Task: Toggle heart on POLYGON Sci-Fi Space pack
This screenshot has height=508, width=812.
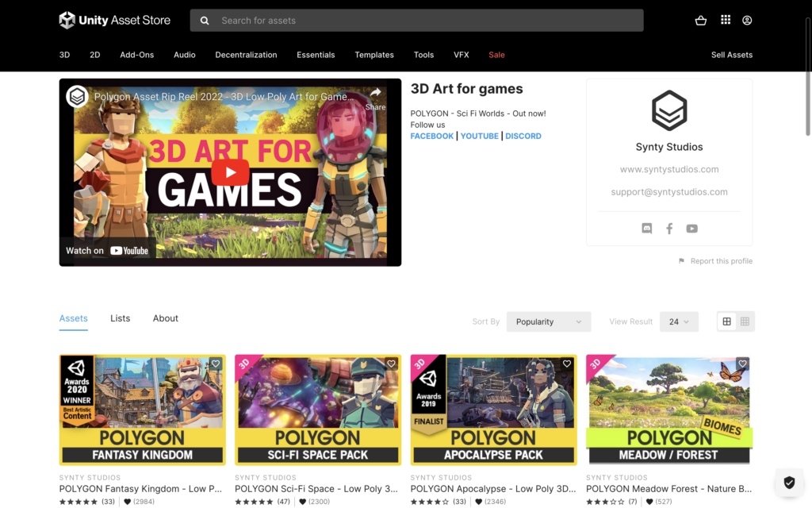Action: [x=391, y=364]
